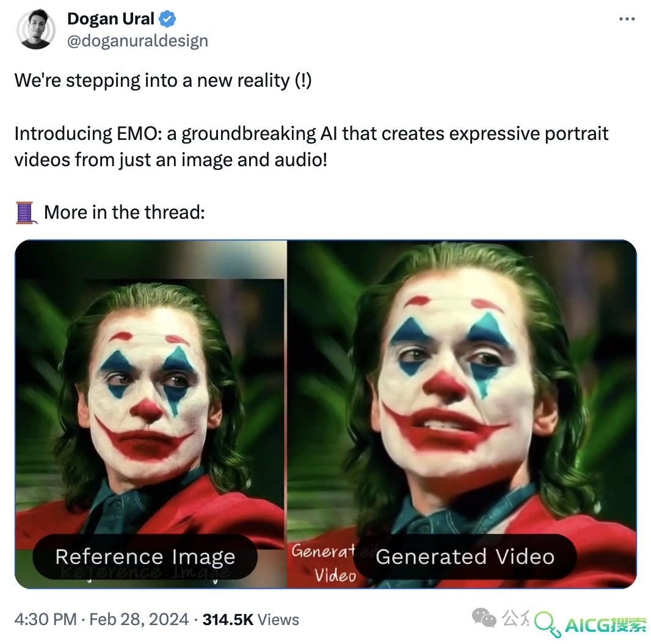651x644 pixels.
Task: Open the 4:30 PM timestamp link
Action: click(x=46, y=620)
